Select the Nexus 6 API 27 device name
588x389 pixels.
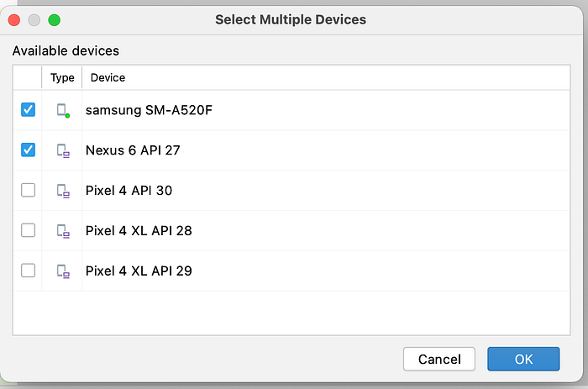click(133, 150)
